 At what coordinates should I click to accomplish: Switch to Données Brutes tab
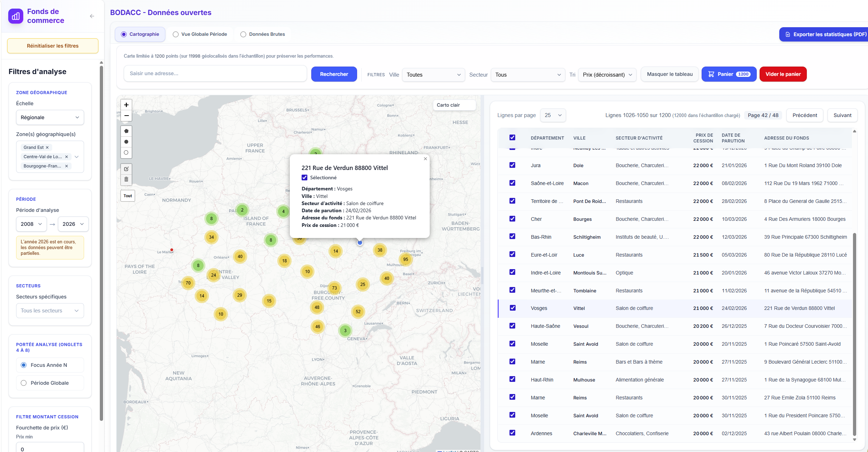(263, 34)
